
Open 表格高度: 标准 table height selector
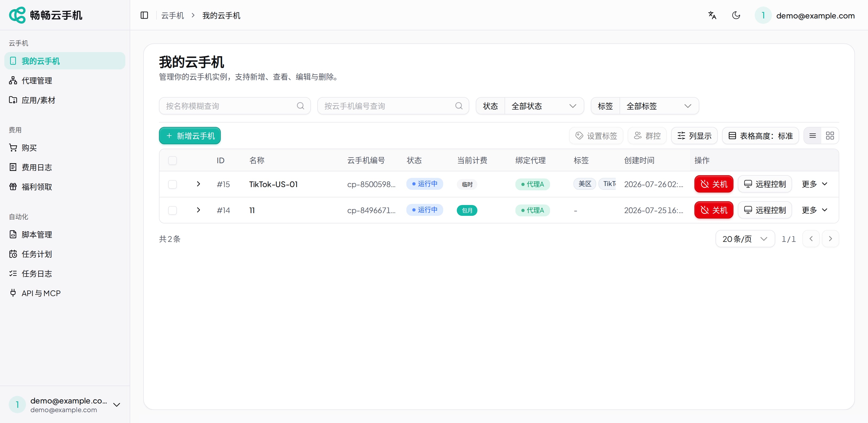point(760,136)
